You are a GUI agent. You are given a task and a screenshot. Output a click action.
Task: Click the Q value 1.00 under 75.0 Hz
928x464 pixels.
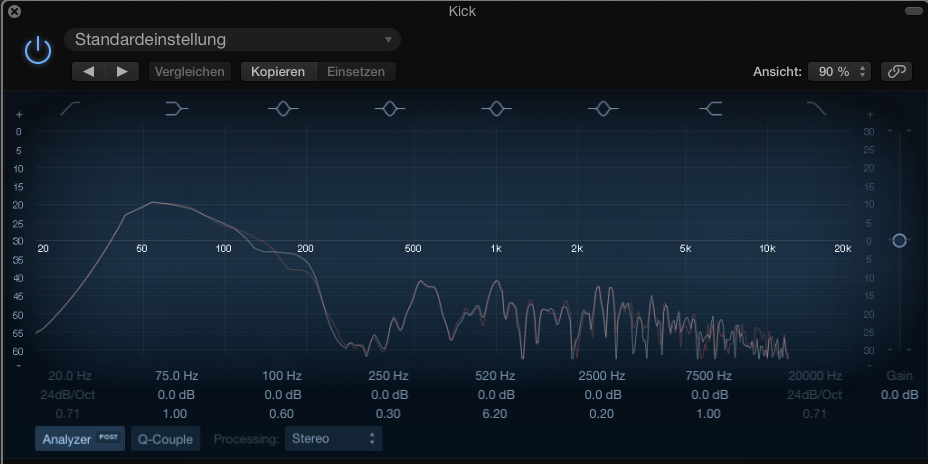[x=176, y=414]
